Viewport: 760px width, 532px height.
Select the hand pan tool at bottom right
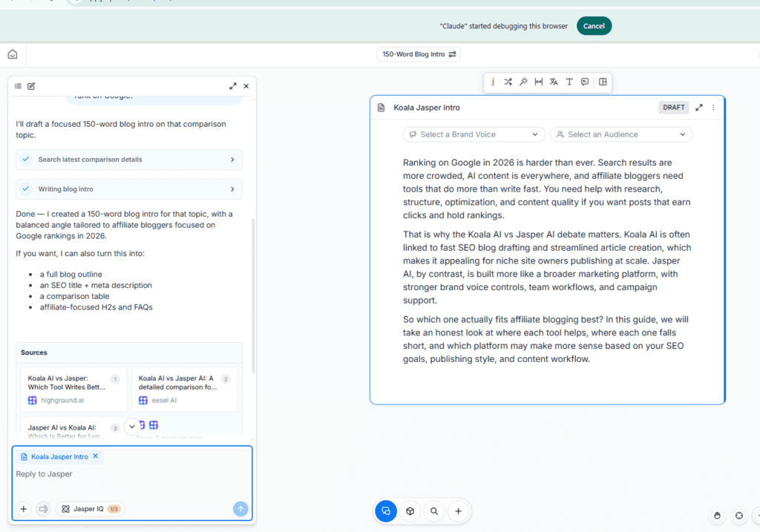(x=718, y=516)
